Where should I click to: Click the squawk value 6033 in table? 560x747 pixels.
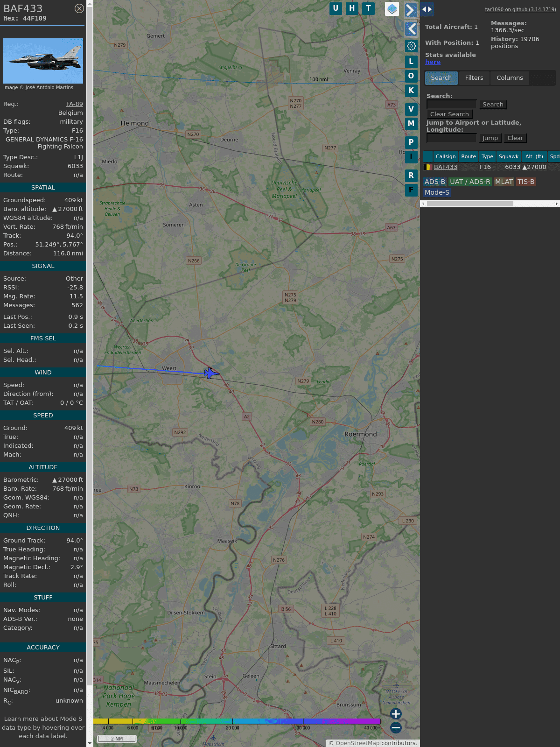(512, 167)
